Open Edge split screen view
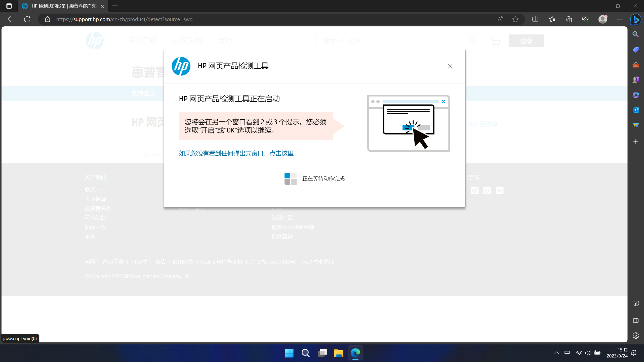 pyautogui.click(x=535, y=19)
